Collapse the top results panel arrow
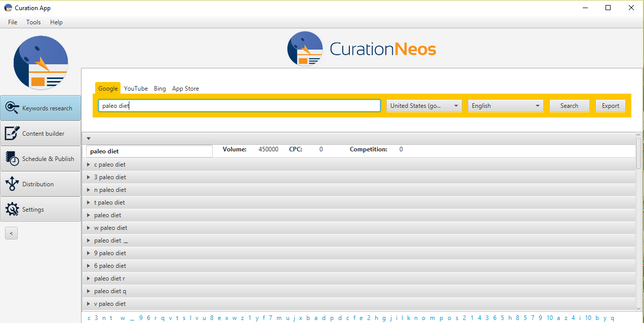The height and width of the screenshot is (323, 644). [89, 138]
